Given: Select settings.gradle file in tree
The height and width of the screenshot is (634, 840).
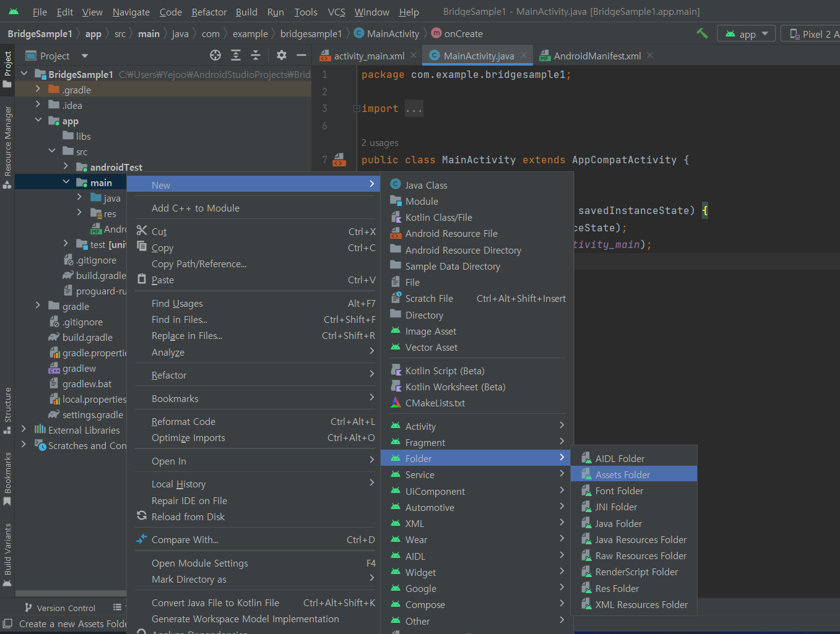Looking at the screenshot, I should [x=92, y=414].
